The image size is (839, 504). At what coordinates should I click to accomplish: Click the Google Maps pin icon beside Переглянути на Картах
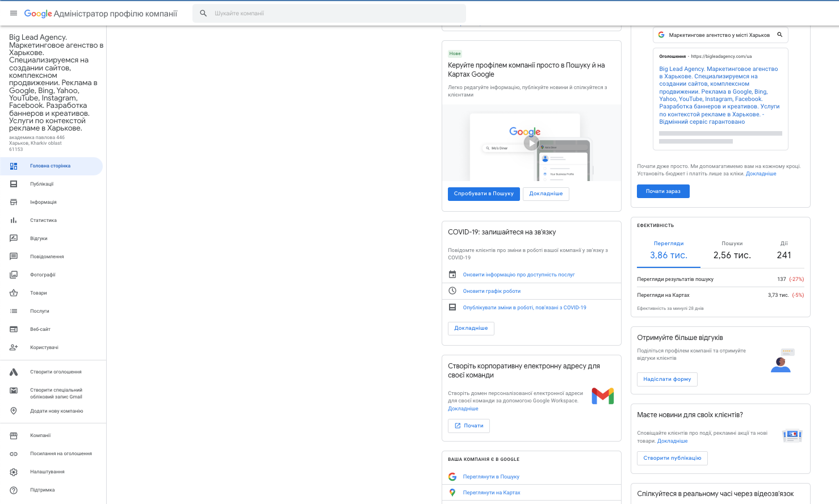[x=452, y=493]
